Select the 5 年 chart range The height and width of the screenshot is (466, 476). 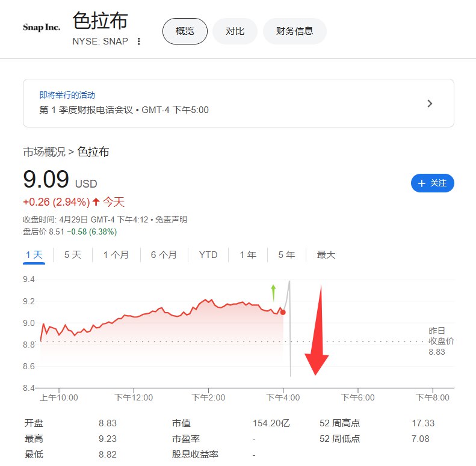tap(286, 255)
